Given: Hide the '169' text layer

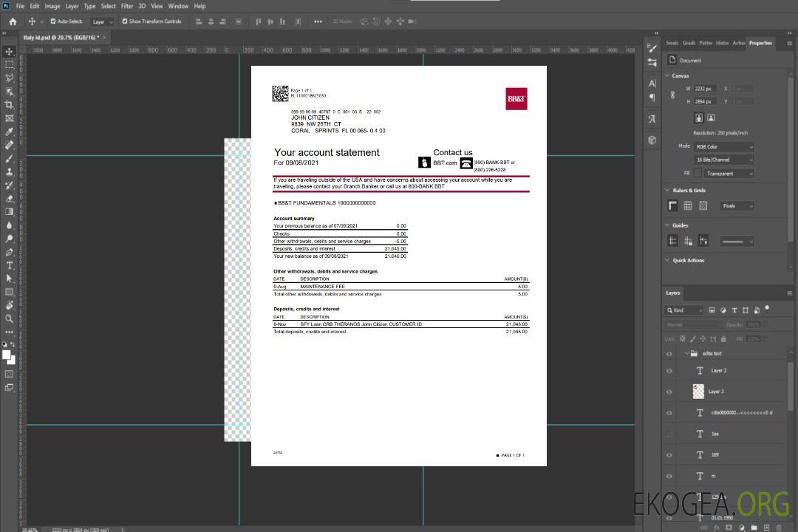Looking at the screenshot, I should (x=669, y=455).
